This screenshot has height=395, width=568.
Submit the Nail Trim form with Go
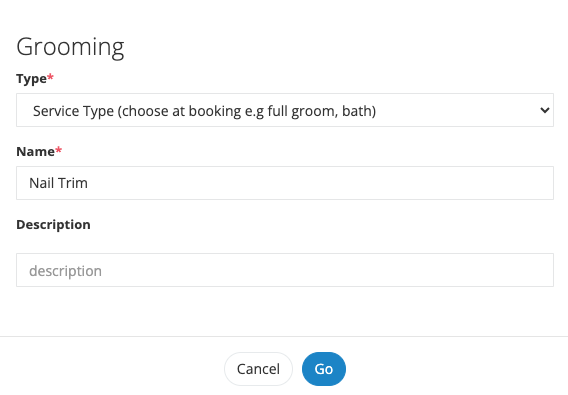pos(324,369)
